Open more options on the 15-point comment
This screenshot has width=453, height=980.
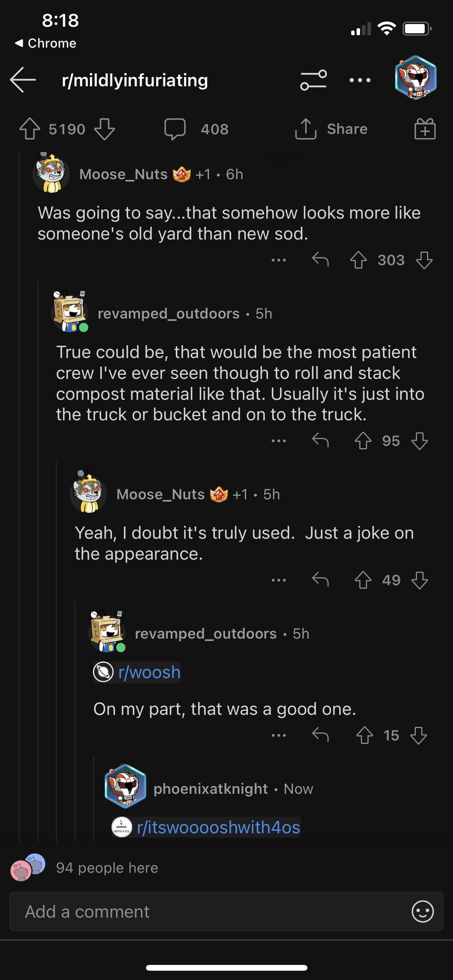(x=279, y=735)
